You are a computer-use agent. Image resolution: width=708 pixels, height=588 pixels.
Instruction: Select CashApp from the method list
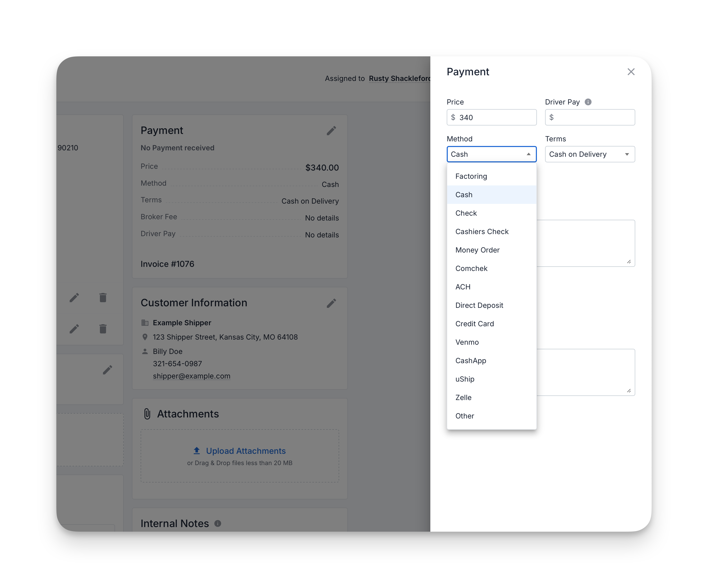click(492, 361)
